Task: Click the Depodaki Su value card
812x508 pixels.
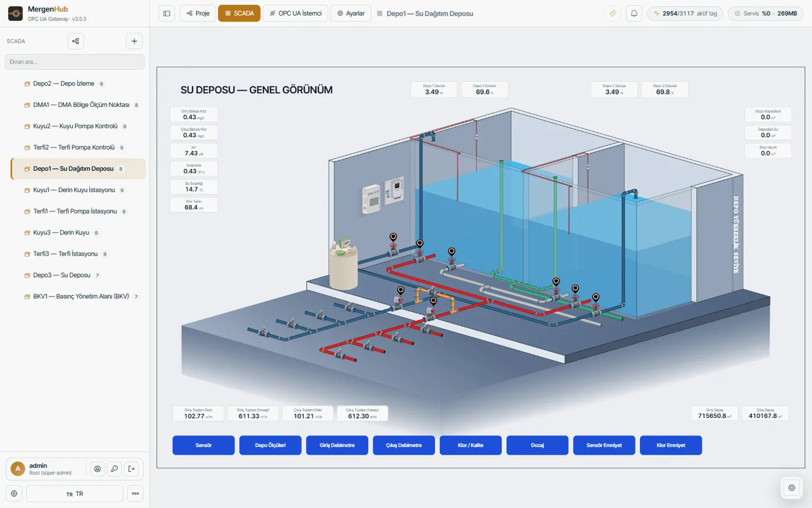Action: 768,132
